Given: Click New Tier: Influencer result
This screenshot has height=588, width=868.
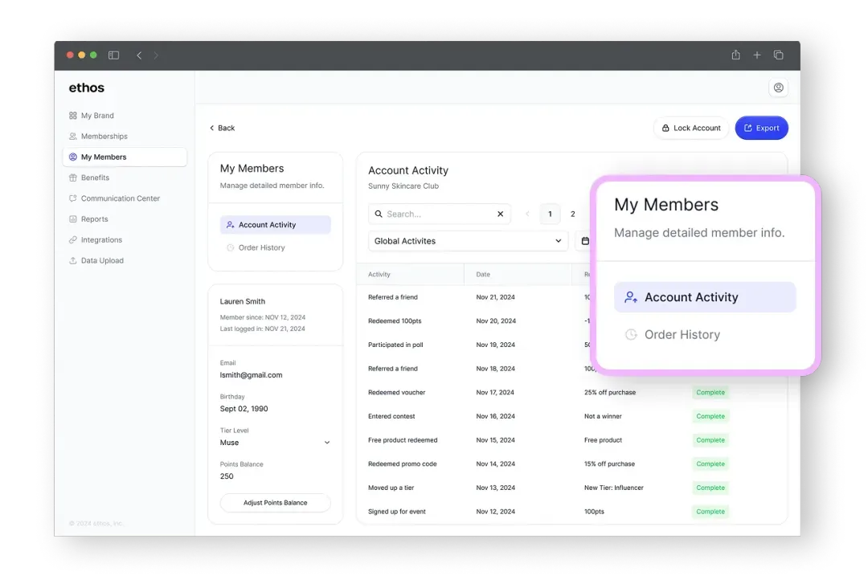Looking at the screenshot, I should click(x=613, y=488).
